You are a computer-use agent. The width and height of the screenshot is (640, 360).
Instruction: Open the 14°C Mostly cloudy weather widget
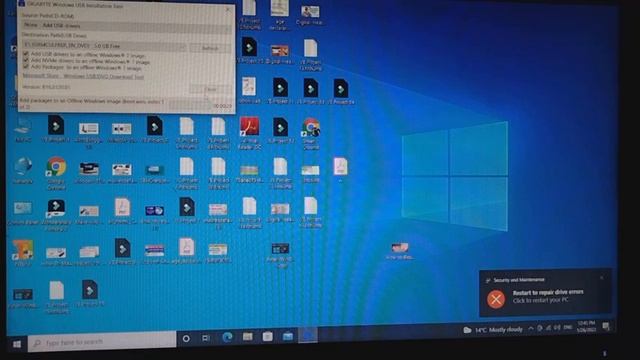(x=493, y=329)
